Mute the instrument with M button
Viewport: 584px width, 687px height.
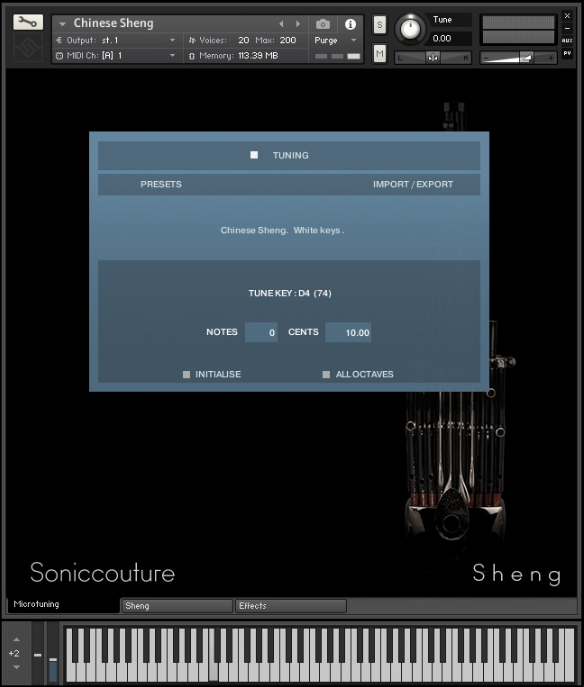point(379,54)
